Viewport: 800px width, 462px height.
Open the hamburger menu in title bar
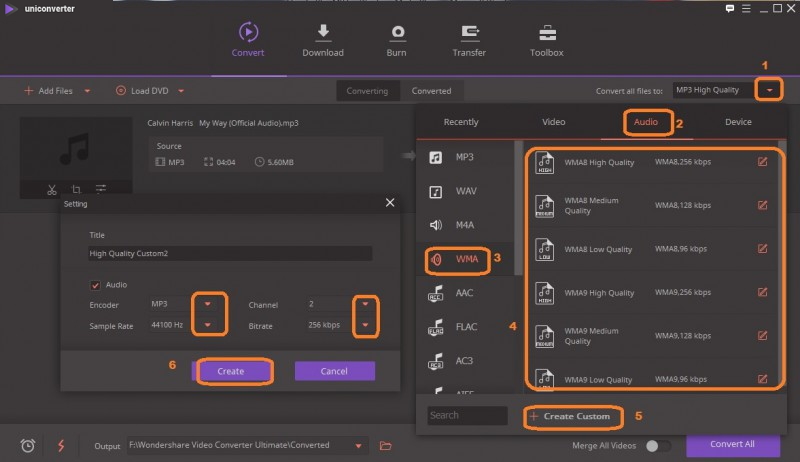point(746,9)
